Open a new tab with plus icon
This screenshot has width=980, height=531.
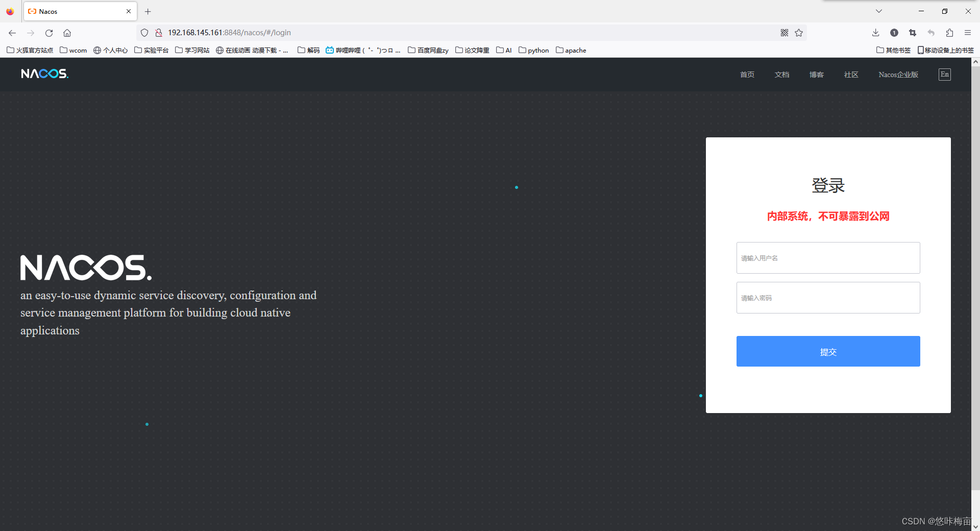point(148,11)
